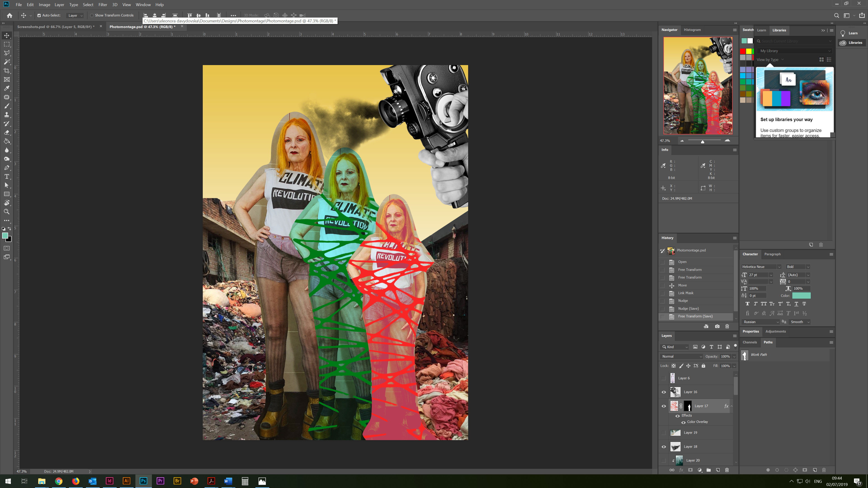The image size is (868, 488).
Task: Enable Show Transform Controls checkbox
Action: click(92, 16)
